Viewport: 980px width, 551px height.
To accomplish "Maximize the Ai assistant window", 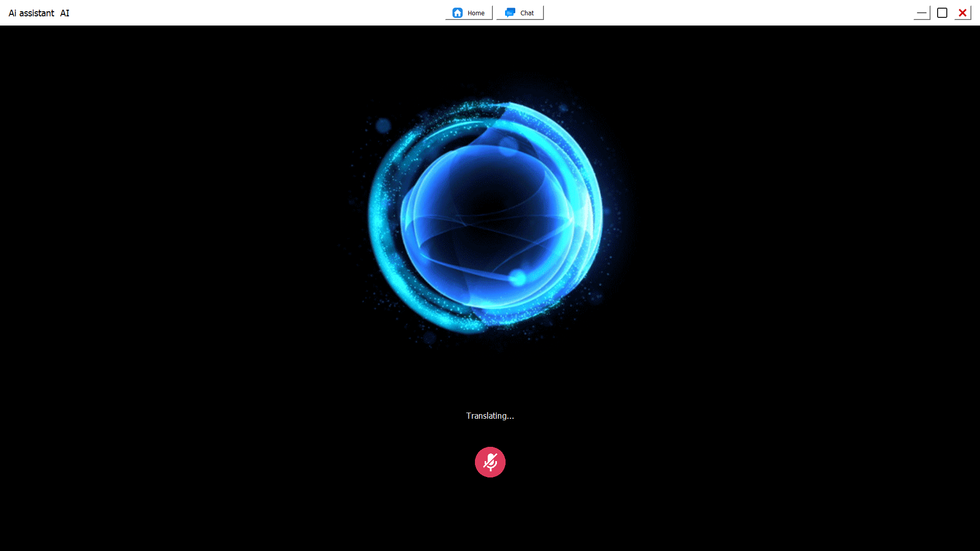I will tap(941, 13).
